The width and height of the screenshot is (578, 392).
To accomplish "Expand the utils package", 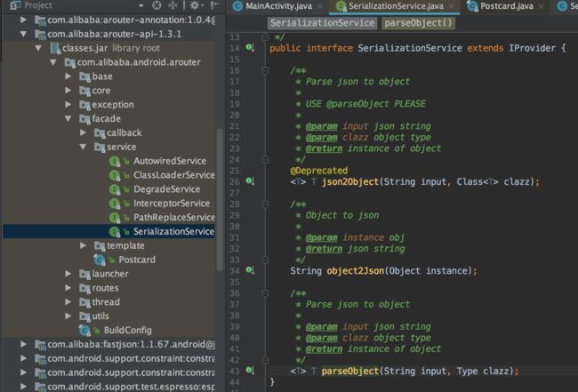I will (x=68, y=316).
